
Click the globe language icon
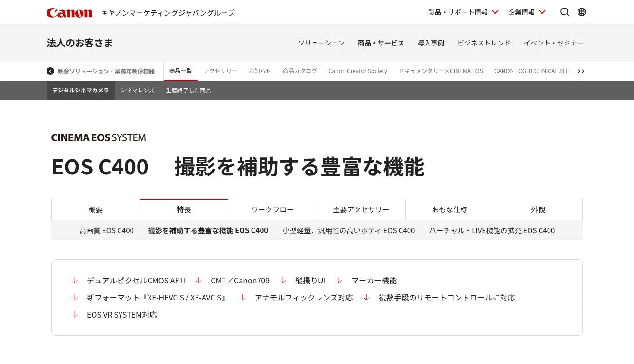(x=582, y=12)
